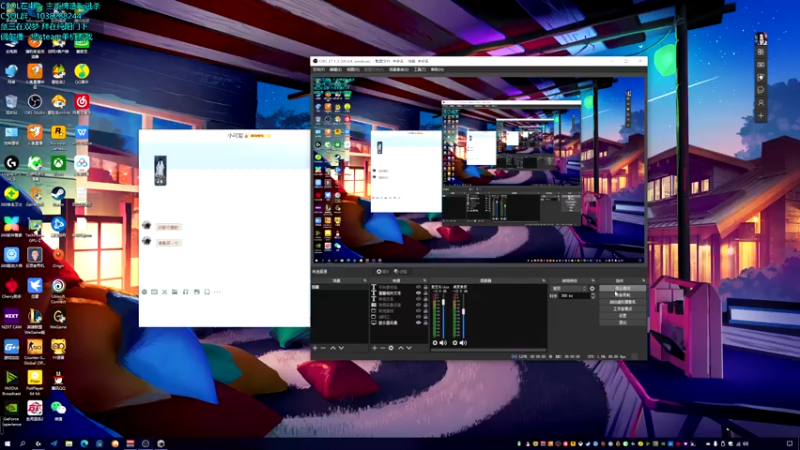Open the 视图 (View) menu in OBS
The image size is (800, 450).
pos(353,69)
